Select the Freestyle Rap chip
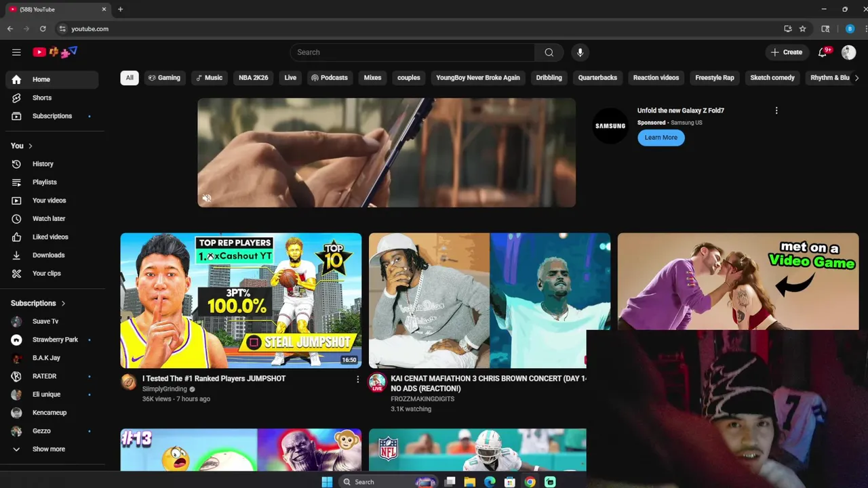 (715, 78)
